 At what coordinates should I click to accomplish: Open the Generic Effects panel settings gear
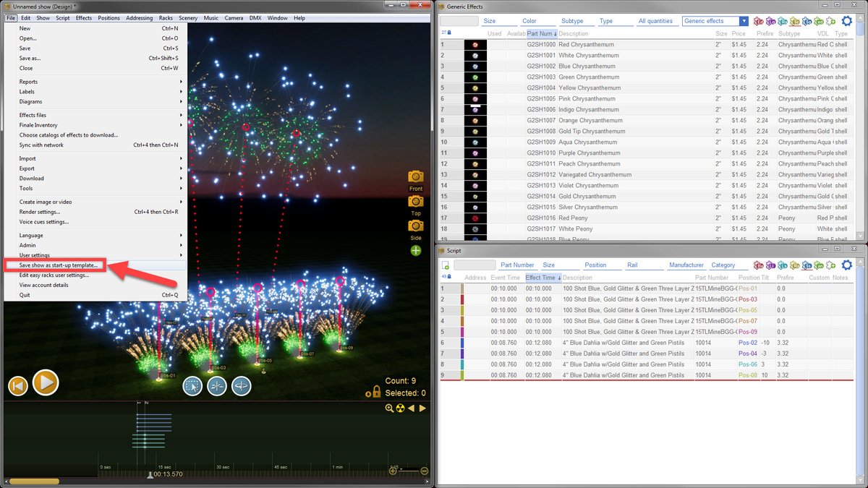(847, 21)
